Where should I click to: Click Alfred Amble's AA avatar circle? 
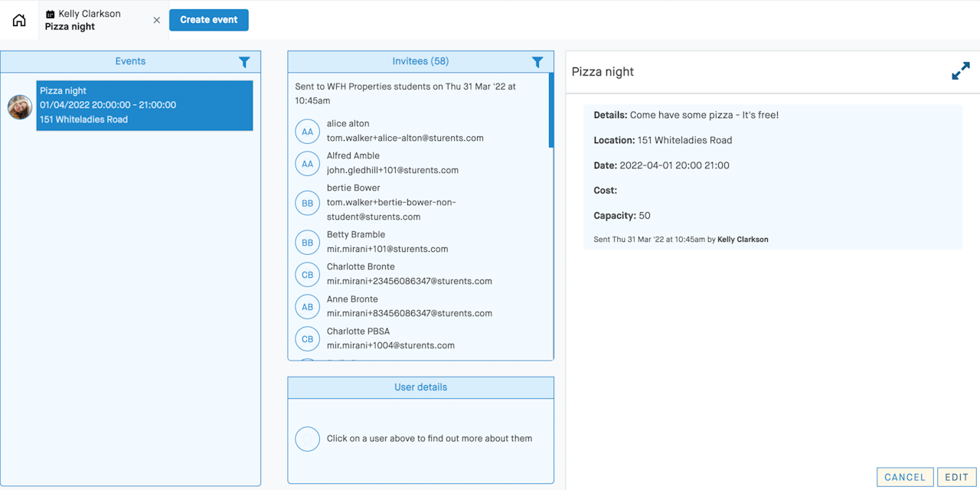pos(307,164)
